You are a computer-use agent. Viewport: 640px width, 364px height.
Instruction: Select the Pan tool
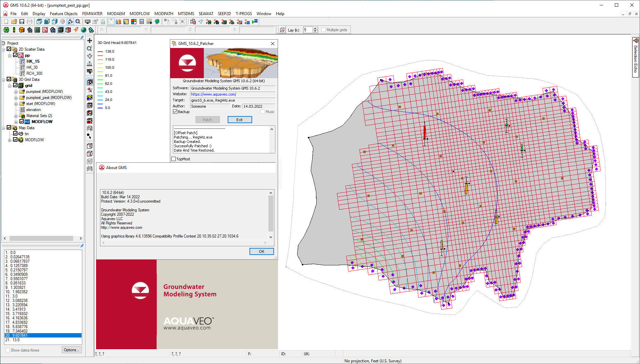point(90,41)
